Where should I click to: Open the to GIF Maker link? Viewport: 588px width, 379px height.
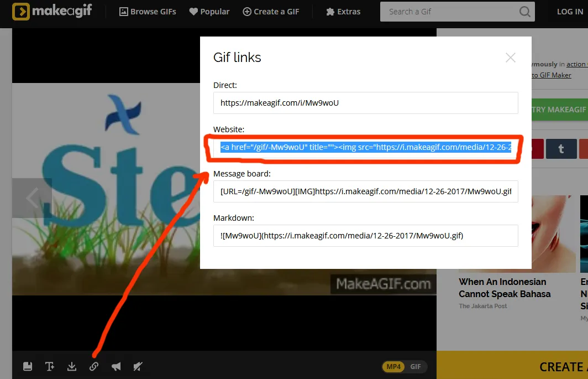552,75
